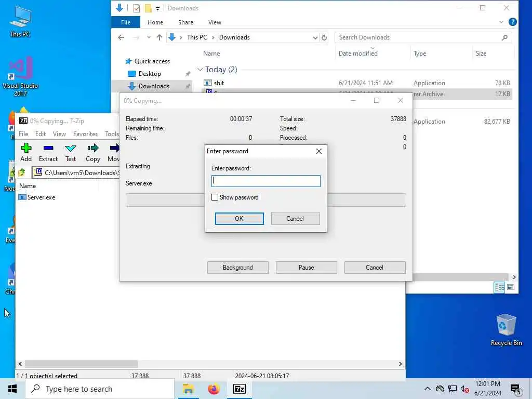Image resolution: width=532 pixels, height=399 pixels.
Task: Click the Refresh icon in Explorer address bar
Action: pyautogui.click(x=324, y=37)
